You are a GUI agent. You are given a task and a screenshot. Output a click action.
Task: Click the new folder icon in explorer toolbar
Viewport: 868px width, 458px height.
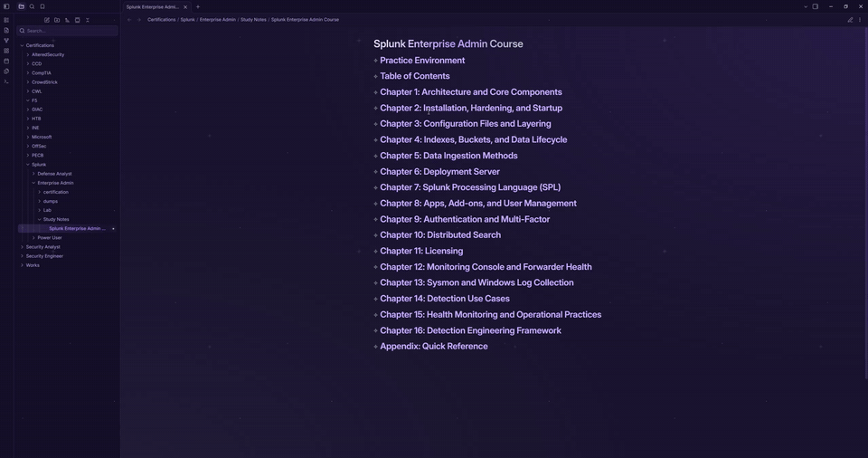point(57,20)
